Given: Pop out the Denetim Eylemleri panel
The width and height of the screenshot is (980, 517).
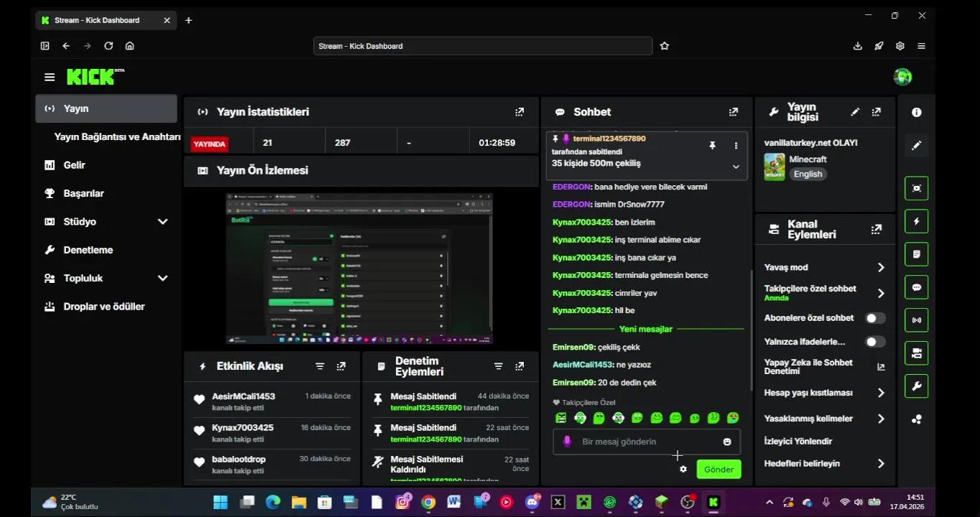Looking at the screenshot, I should click(519, 366).
